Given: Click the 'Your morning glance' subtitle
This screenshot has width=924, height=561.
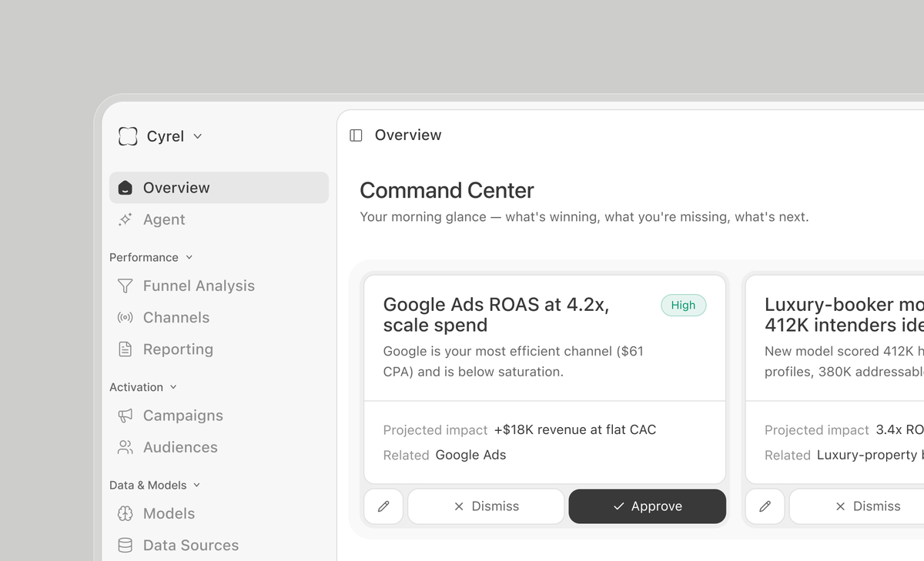Looking at the screenshot, I should click(584, 217).
